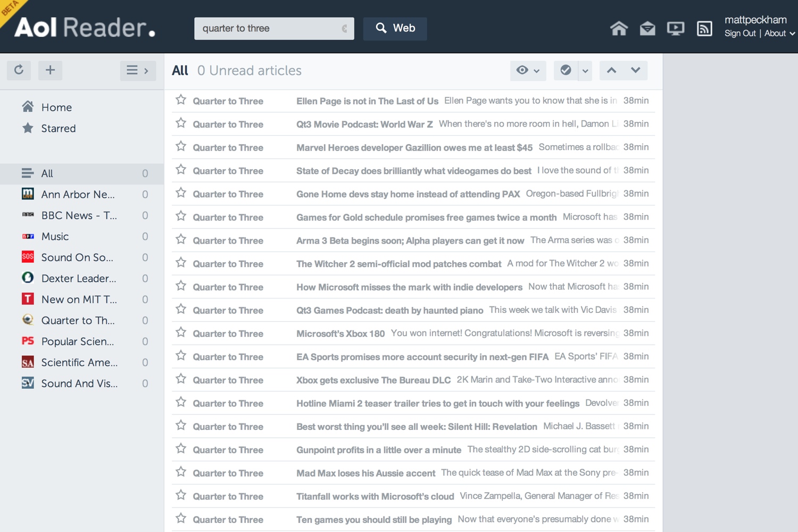Add a subscription with the plus icon
The width and height of the screenshot is (798, 532).
click(50, 70)
